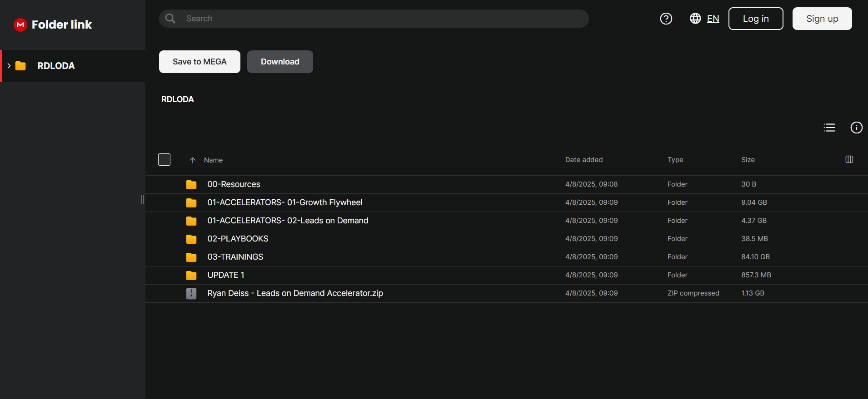Click the globe language icon
Screen dimensions: 868x399
pos(695,18)
